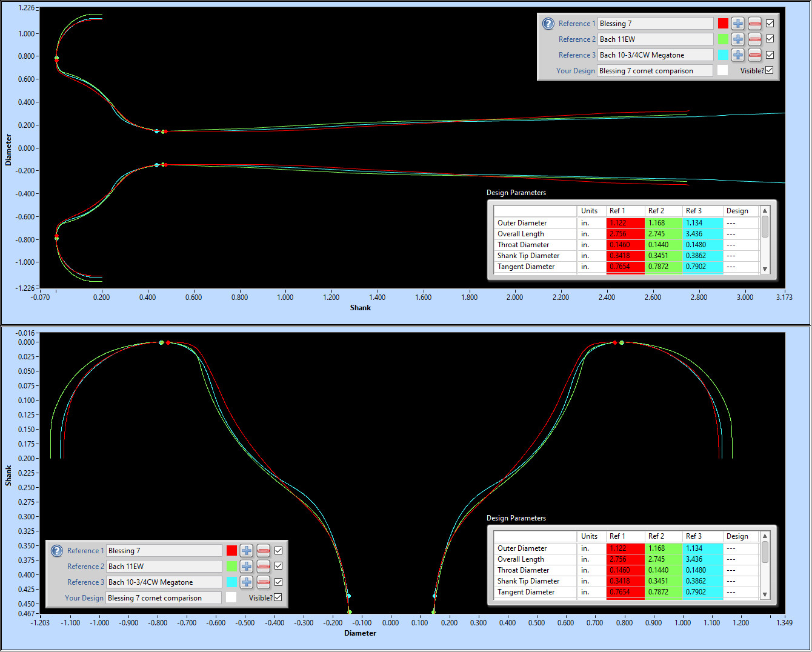Edit Blessing 7 cornet comparison field in bottom legend
The width and height of the screenshot is (812, 652).
[164, 598]
